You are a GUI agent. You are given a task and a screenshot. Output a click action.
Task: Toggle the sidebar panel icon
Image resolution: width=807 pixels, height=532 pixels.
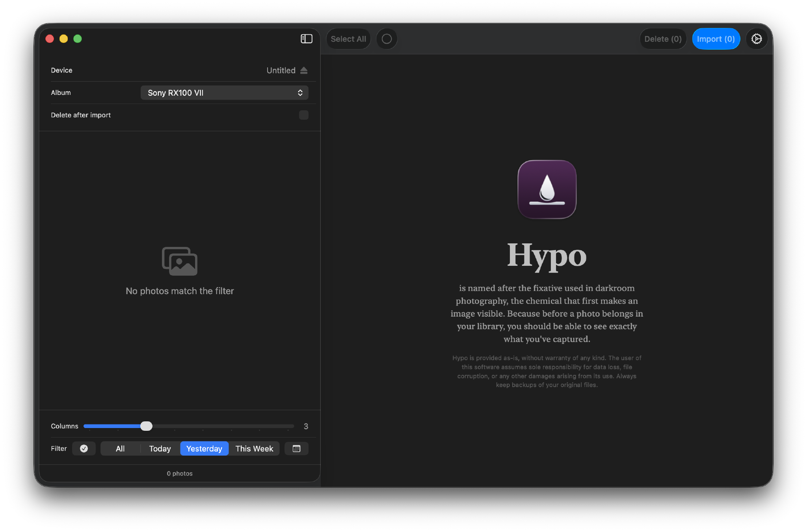pyautogui.click(x=307, y=39)
